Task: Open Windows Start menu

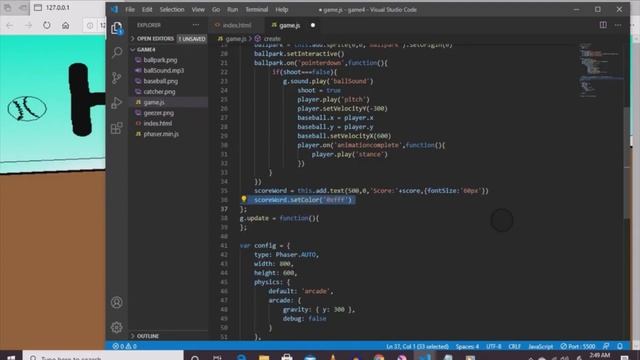Action: (x=11, y=357)
